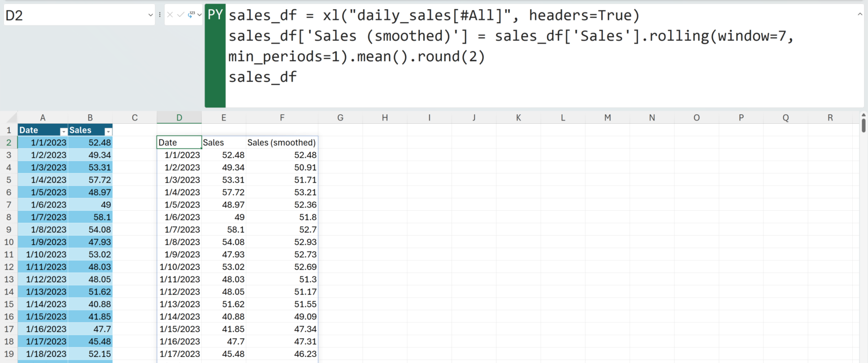Click the checkmark enter icon in formula bar
This screenshot has height=363, width=868.
coord(181,15)
